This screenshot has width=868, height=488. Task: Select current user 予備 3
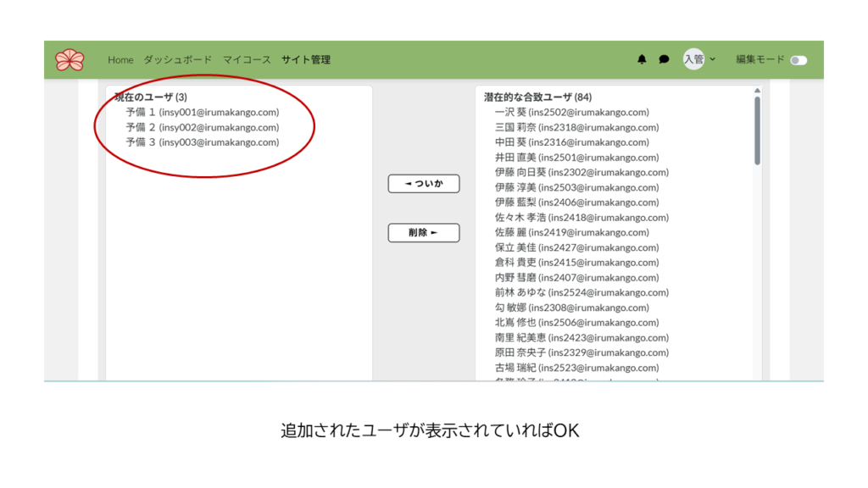[202, 142]
